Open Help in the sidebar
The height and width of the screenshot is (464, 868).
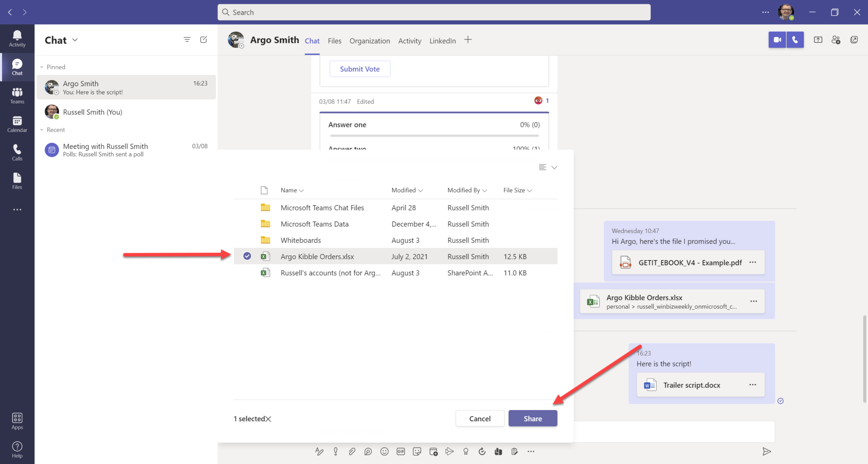point(17,450)
